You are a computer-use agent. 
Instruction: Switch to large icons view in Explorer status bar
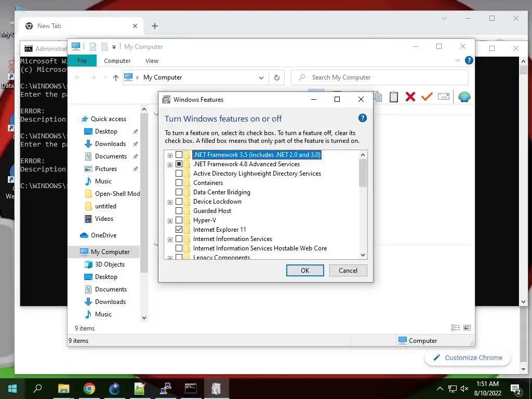click(x=467, y=327)
